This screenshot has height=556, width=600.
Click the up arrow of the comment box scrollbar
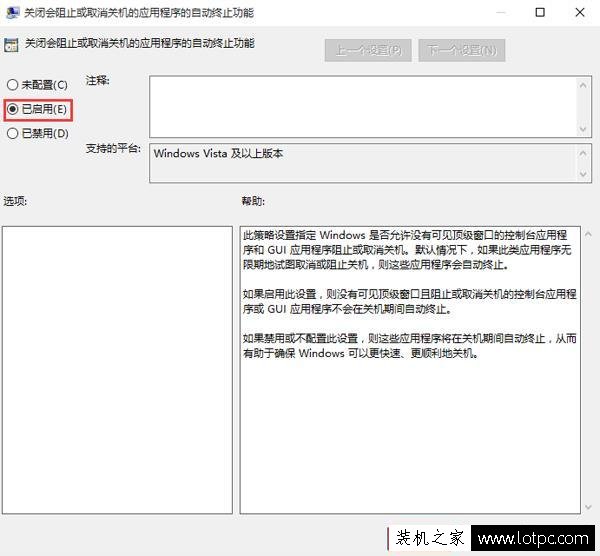click(x=583, y=85)
